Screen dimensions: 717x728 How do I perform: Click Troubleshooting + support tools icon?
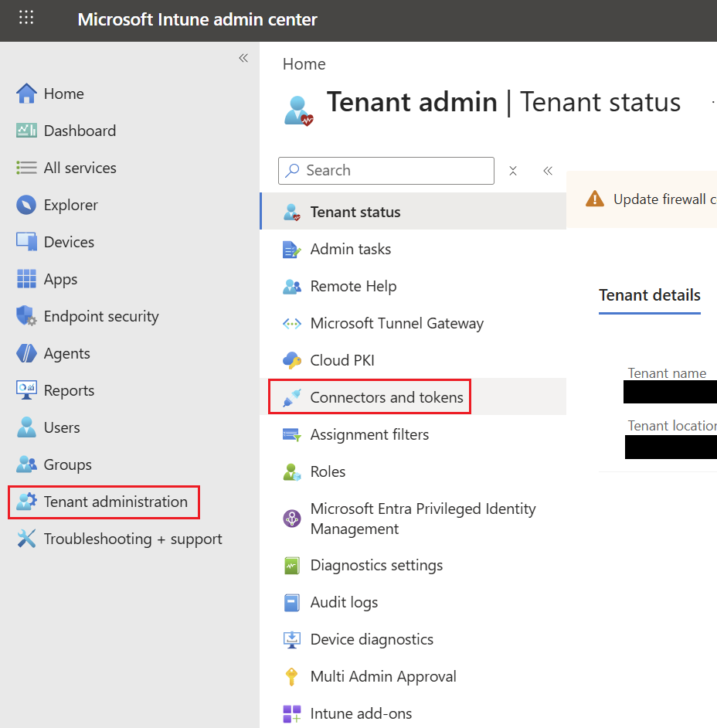coord(26,539)
